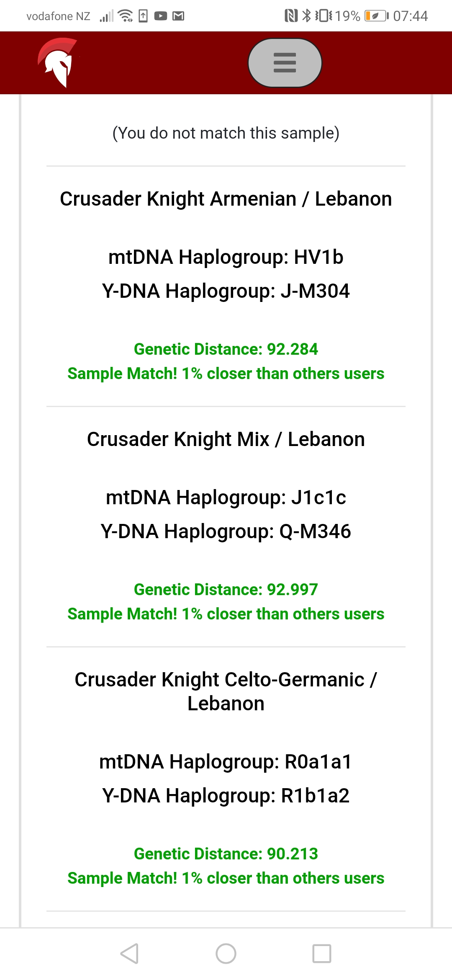Tap mtDNA Haplogroup: HV1b line
Viewport: 452px width, 980px height.
tap(226, 257)
